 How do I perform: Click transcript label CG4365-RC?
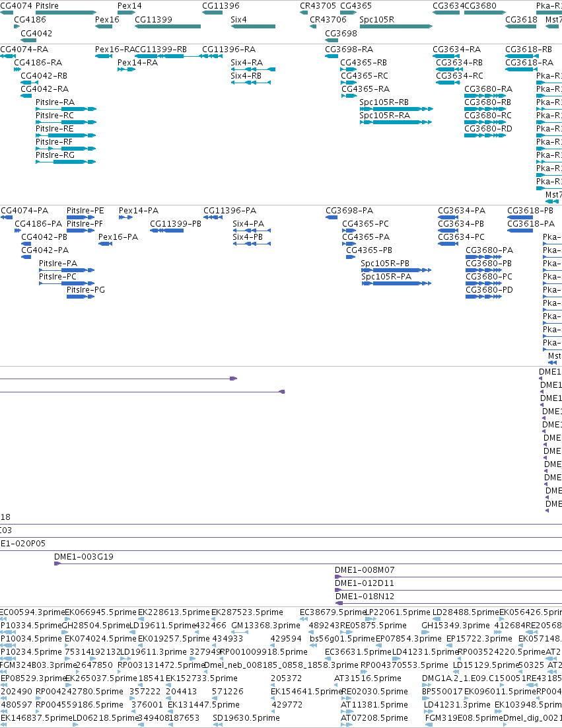[x=365, y=76]
